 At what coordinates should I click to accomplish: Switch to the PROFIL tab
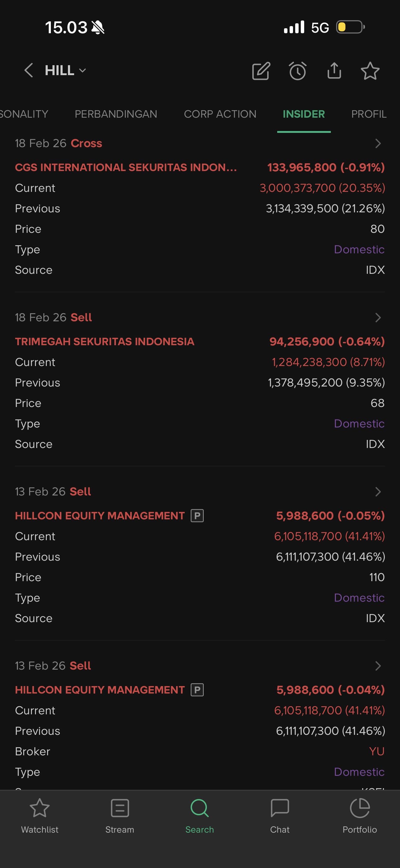(x=368, y=114)
